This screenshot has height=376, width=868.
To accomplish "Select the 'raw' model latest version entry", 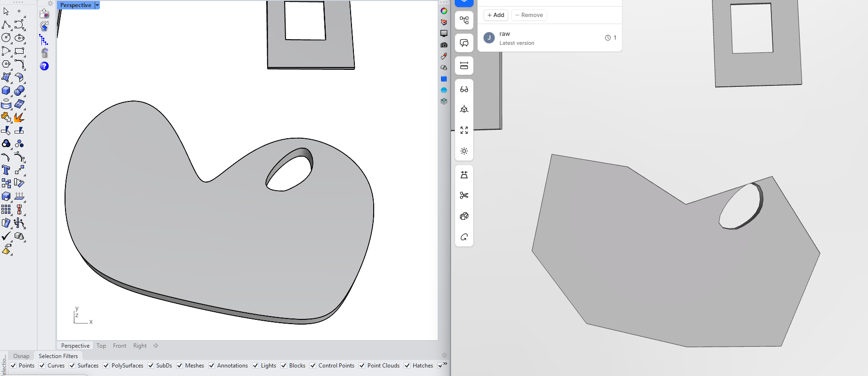I will [550, 38].
